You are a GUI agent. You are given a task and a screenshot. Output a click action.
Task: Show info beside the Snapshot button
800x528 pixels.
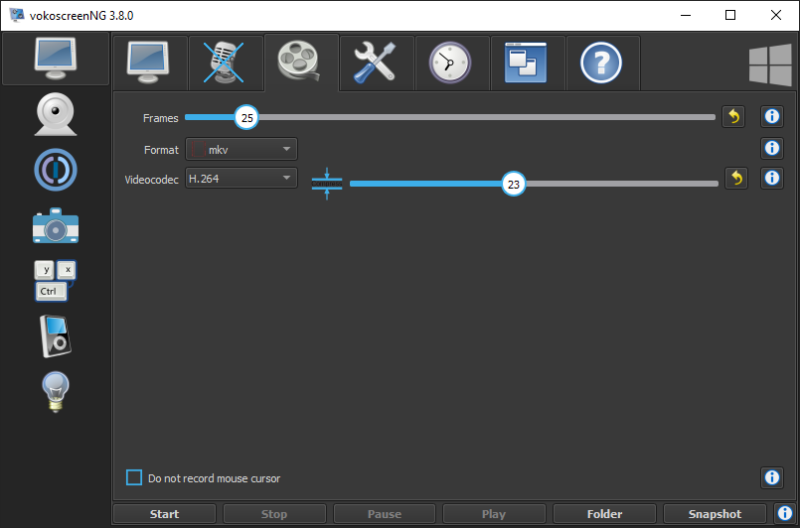click(785, 513)
